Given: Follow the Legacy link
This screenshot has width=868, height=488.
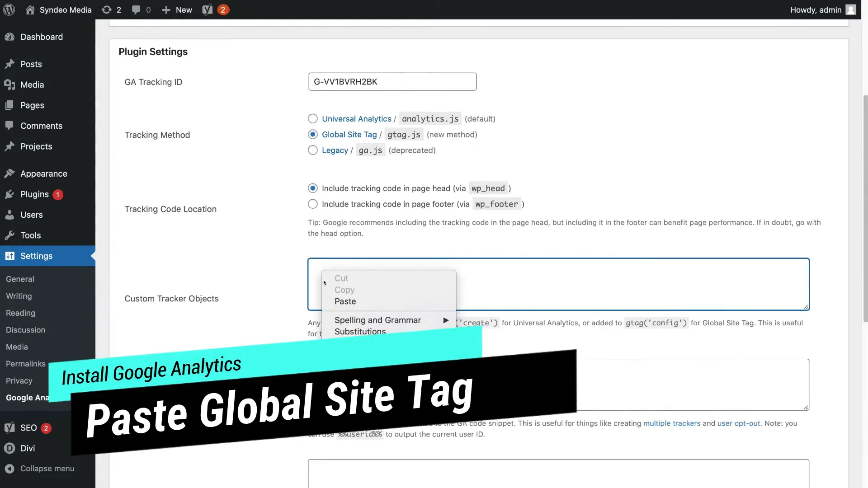Looking at the screenshot, I should point(335,150).
